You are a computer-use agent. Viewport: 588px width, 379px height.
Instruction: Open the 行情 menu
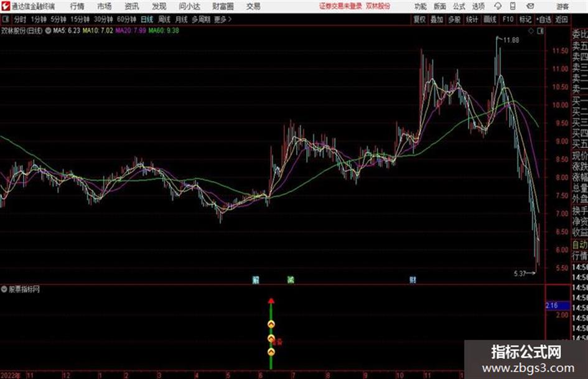[77, 6]
